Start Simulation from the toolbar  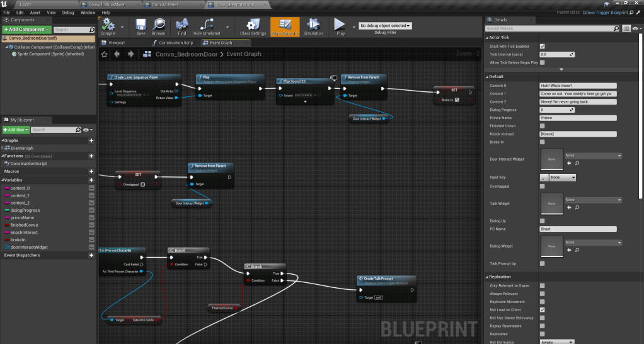point(313,25)
